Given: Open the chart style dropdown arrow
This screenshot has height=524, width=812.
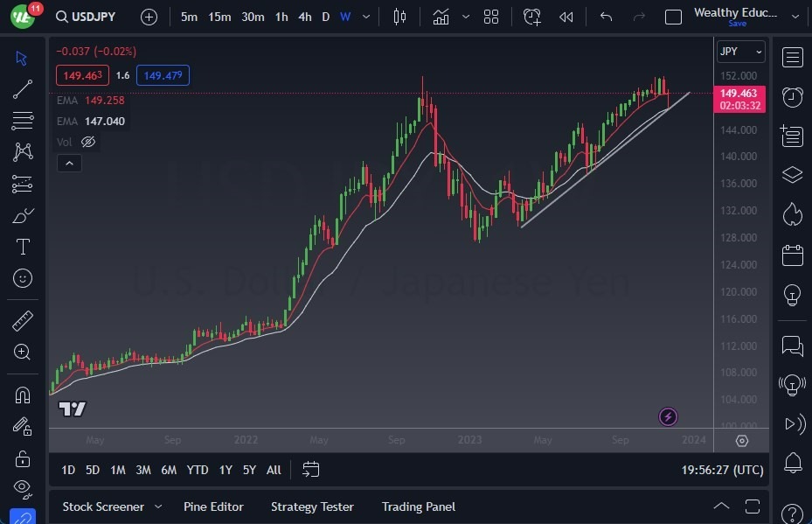Looking at the screenshot, I should point(465,16).
